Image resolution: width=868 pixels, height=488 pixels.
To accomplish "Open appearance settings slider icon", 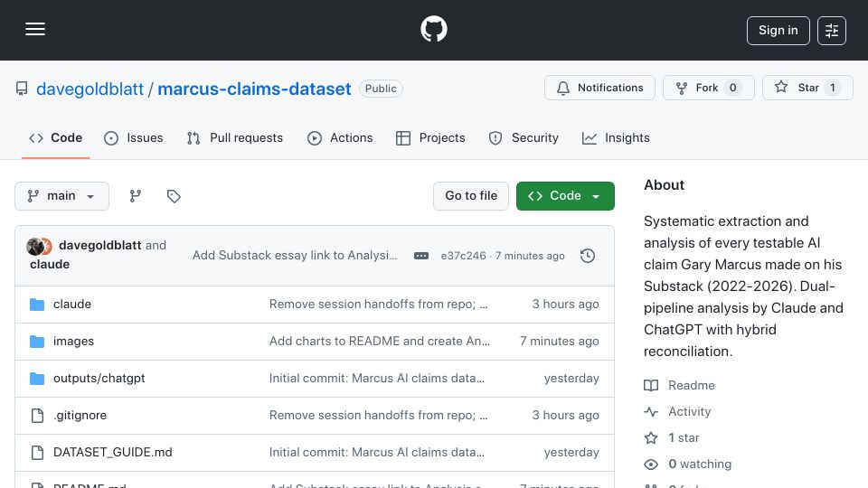I will click(x=832, y=31).
